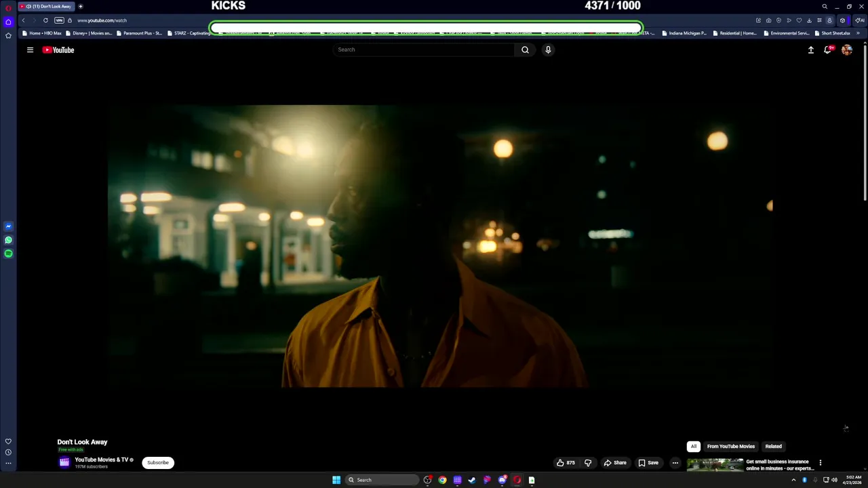This screenshot has height=488, width=868.
Task: Open the Windows Start button
Action: coord(336,480)
